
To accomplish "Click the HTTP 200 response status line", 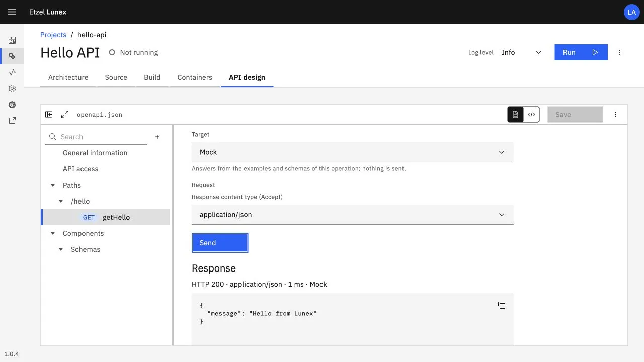I will [x=259, y=284].
